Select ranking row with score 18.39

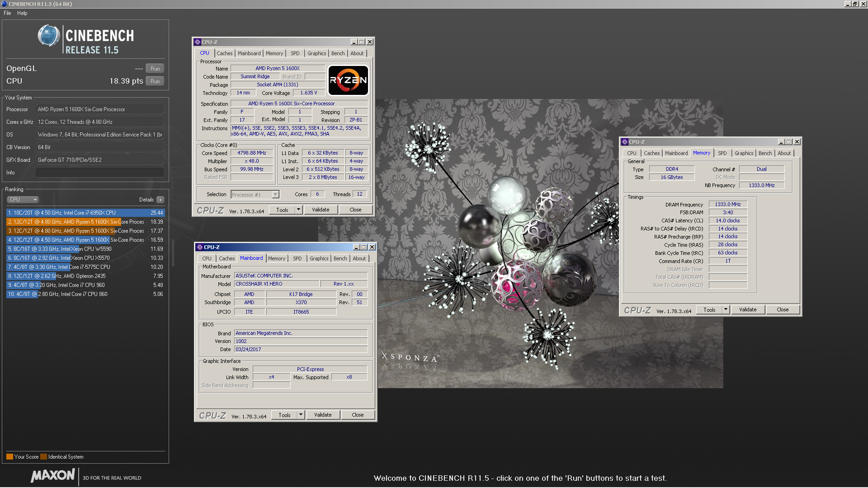(85, 222)
